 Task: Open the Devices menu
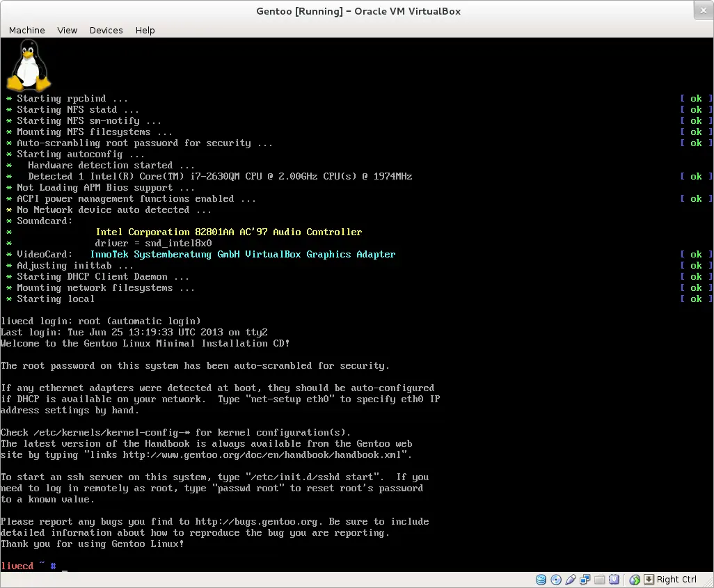tap(106, 30)
